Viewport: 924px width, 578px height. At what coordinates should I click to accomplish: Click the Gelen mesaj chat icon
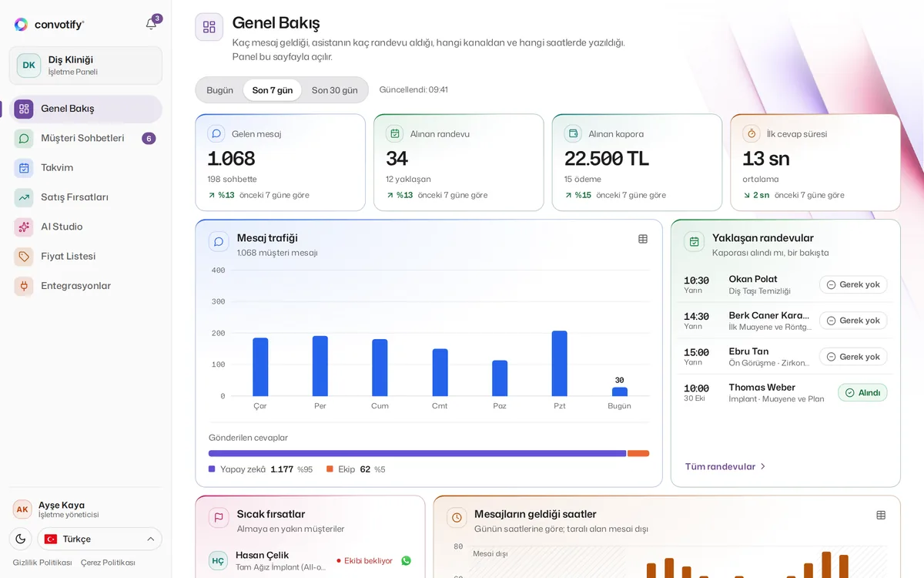tap(216, 133)
